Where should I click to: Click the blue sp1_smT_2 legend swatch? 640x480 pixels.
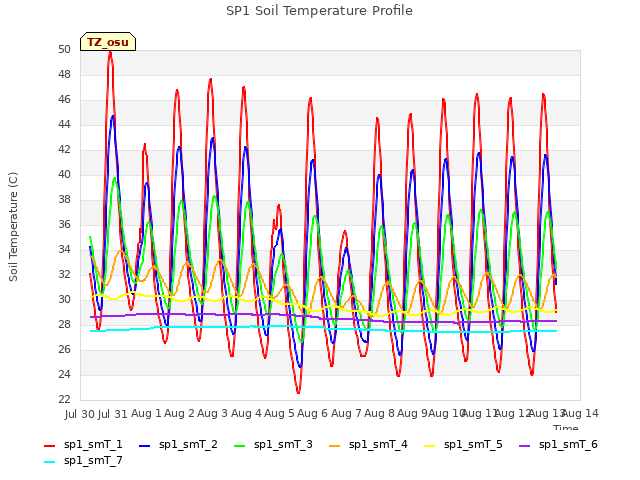tap(144, 446)
